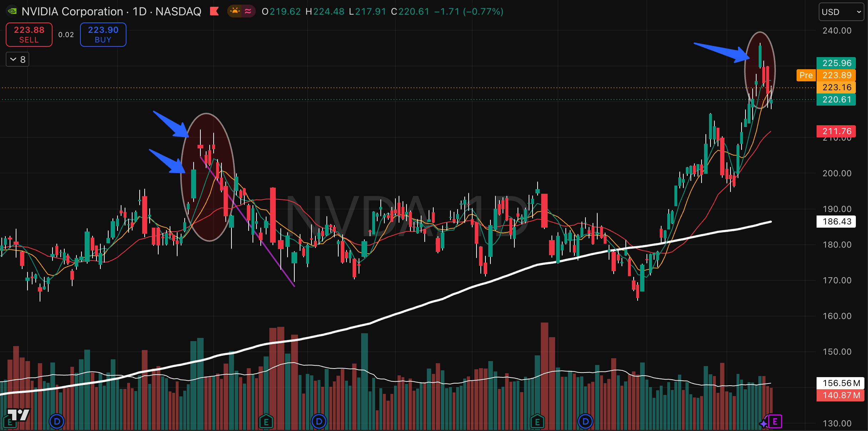This screenshot has height=431, width=868.
Task: Click the pink approximately-equal data status icon
Action: tap(248, 11)
